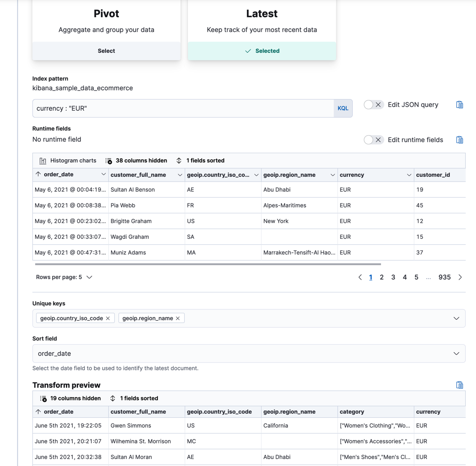Switch to the Pivot transform type card

click(x=106, y=51)
